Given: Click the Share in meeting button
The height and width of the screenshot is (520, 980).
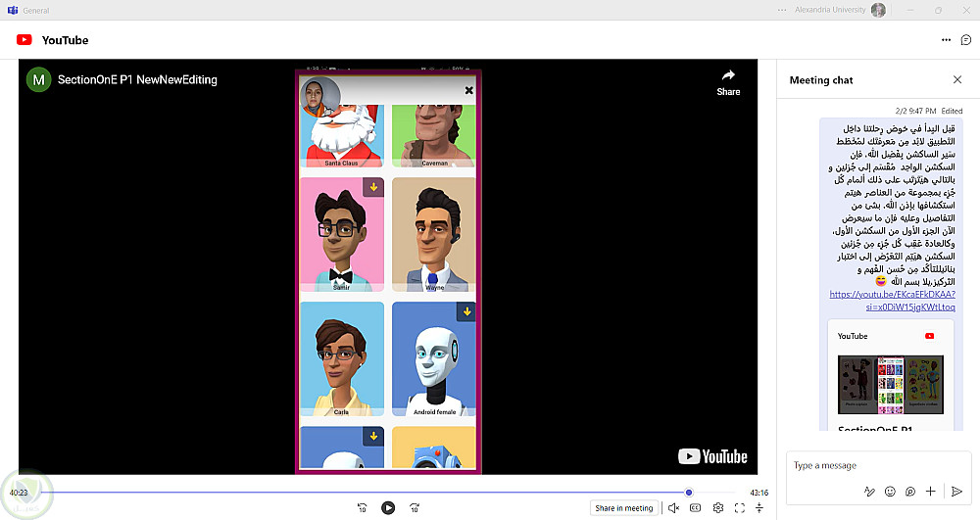Looking at the screenshot, I should coord(623,508).
